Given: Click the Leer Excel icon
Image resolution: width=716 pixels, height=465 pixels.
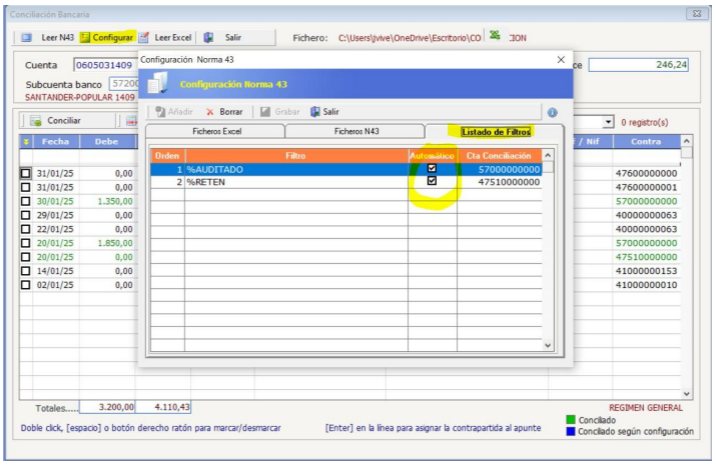Looking at the screenshot, I should (x=144, y=37).
